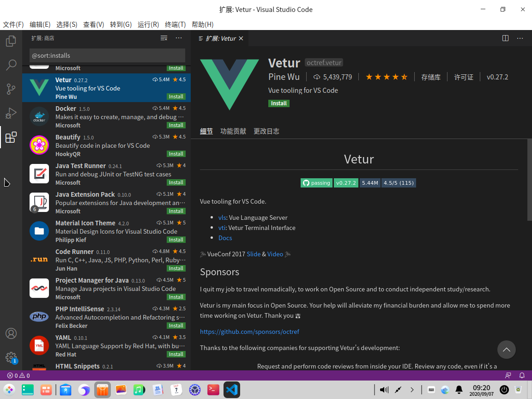Click the volume icon in system tray
Image resolution: width=532 pixels, height=399 pixels.
tap(384, 390)
